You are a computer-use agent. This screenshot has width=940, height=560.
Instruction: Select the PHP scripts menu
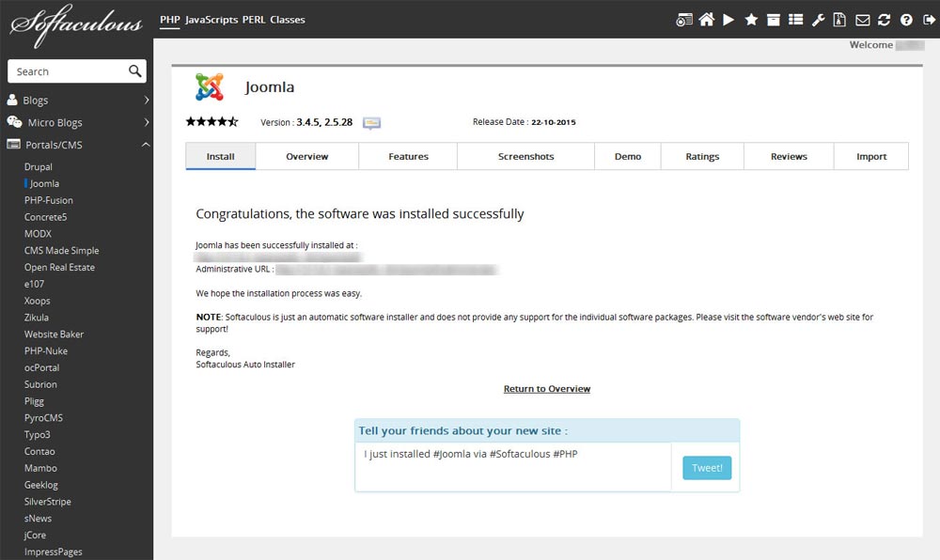tap(169, 20)
